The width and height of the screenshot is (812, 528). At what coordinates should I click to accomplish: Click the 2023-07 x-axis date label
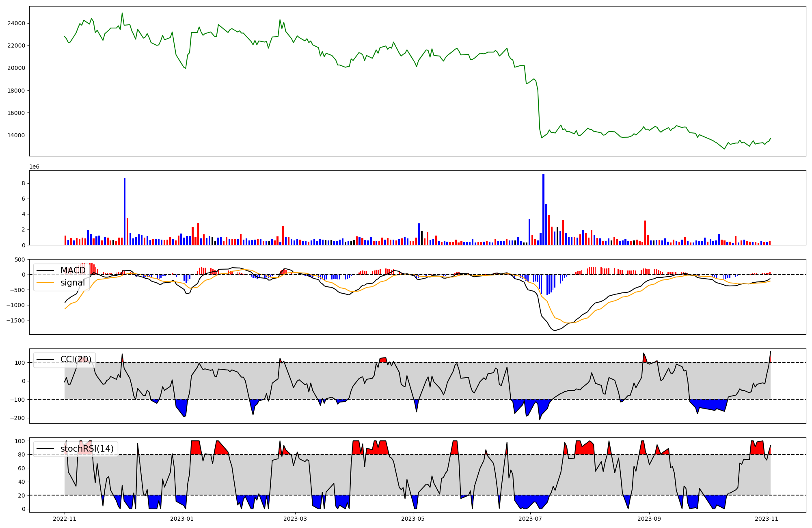[530, 519]
